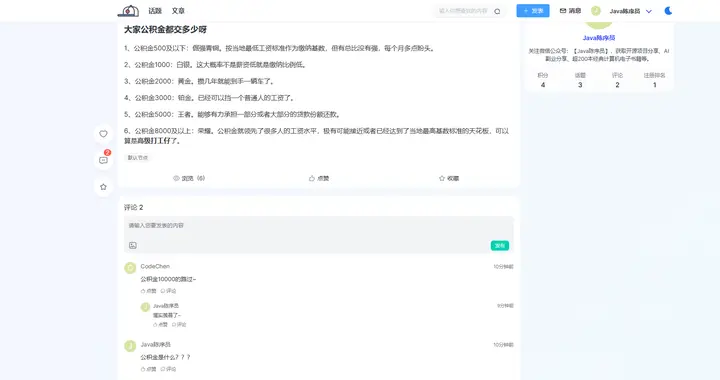Reply to CodeChen's comment via 评论

[x=169, y=291]
